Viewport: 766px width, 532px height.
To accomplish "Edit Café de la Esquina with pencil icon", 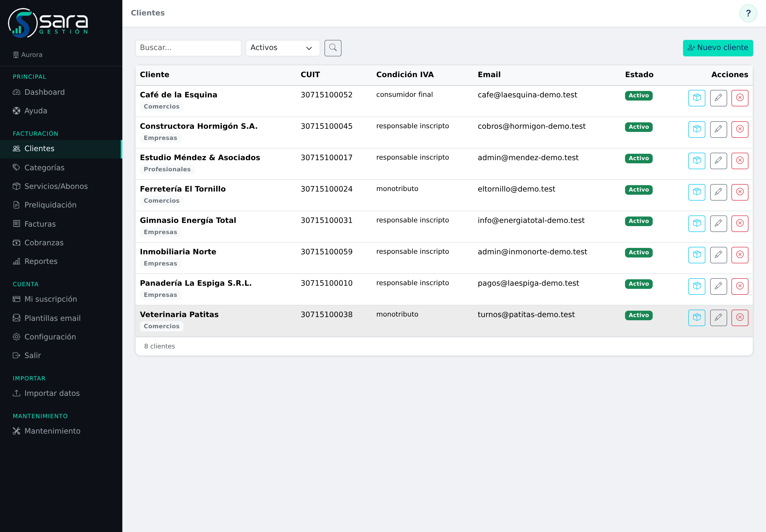I will [x=718, y=98].
